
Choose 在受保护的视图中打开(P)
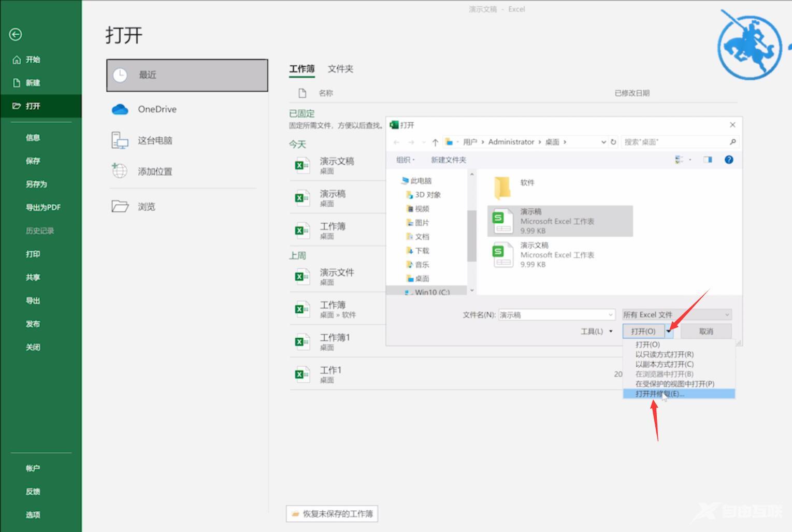click(679, 384)
